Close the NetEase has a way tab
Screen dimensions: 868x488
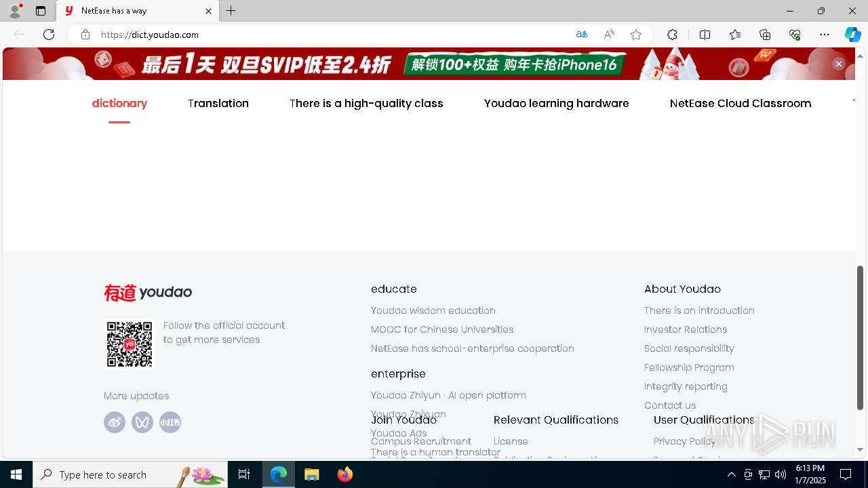click(x=209, y=11)
